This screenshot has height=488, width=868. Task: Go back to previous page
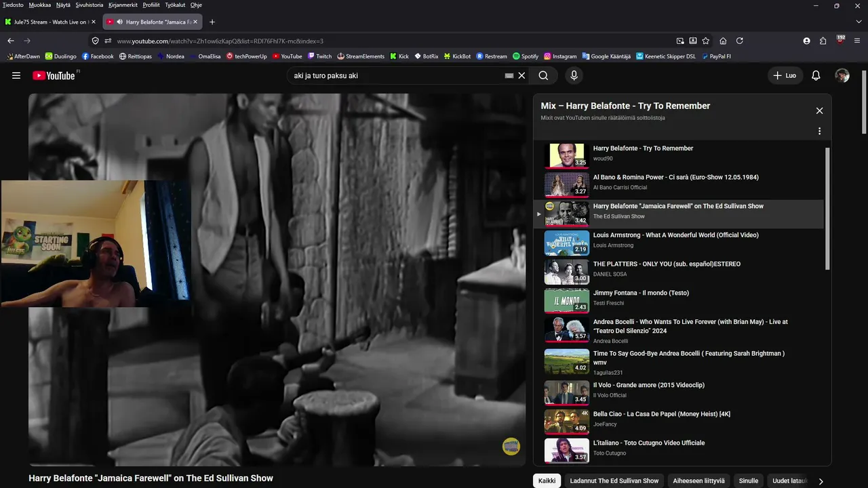(x=11, y=41)
